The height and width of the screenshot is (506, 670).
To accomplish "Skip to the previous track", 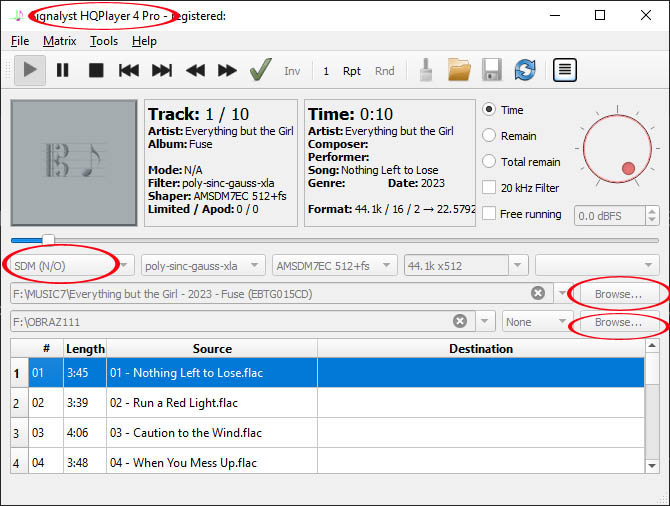I will [129, 70].
